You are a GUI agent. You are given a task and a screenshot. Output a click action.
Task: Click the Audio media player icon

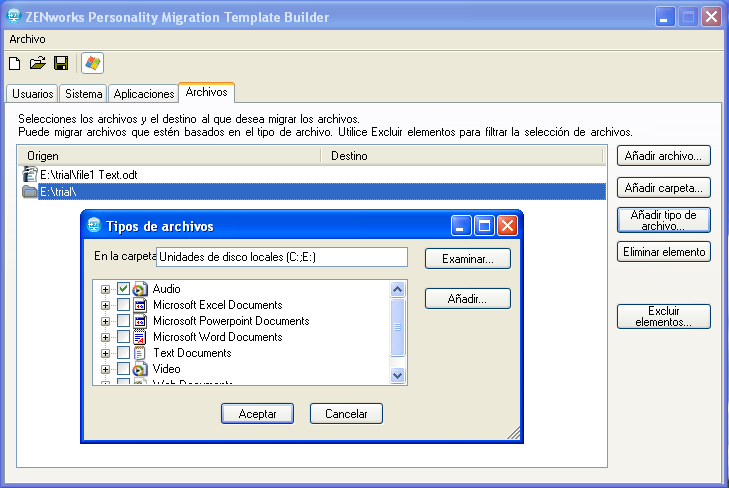140,289
